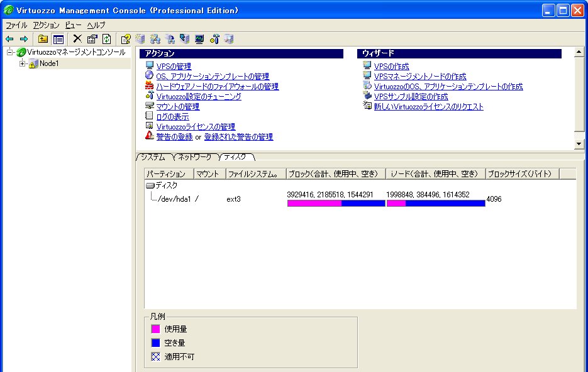Select the /dev/hda1 partition row
The image size is (588, 372).
pos(174,199)
